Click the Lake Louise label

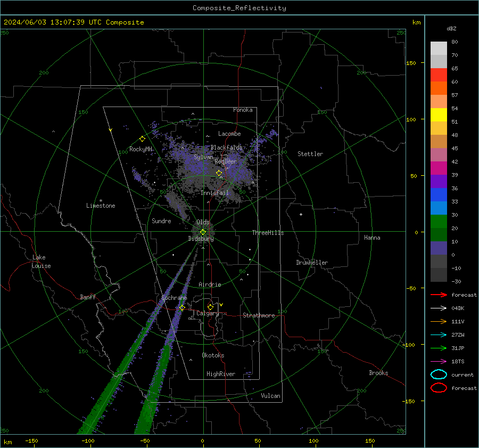41,262
